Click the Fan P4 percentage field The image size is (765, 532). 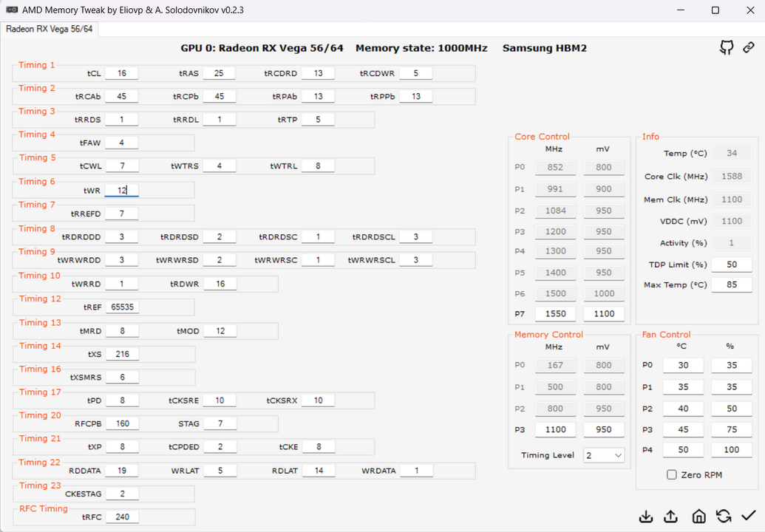[731, 450]
